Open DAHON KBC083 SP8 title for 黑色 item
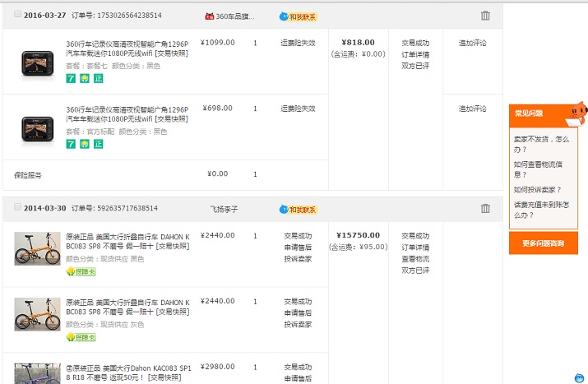 click(127, 242)
